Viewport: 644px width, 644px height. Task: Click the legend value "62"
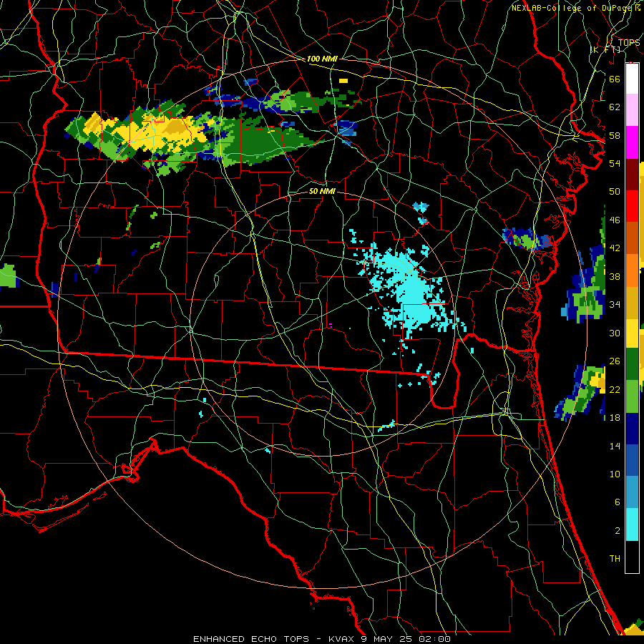click(615, 107)
